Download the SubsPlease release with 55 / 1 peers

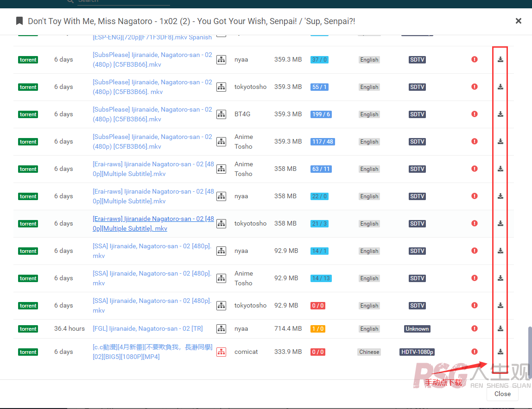tap(500, 87)
